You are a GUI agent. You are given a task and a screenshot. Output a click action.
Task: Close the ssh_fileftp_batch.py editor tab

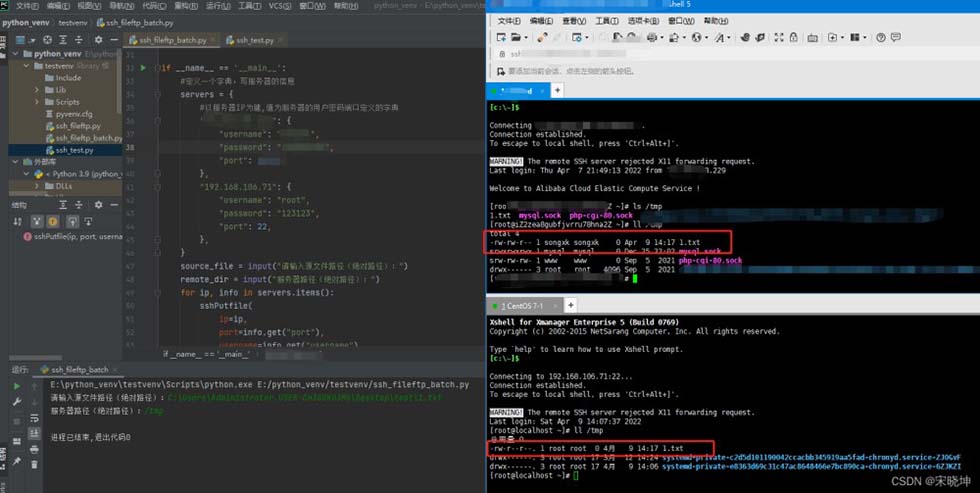coord(214,40)
